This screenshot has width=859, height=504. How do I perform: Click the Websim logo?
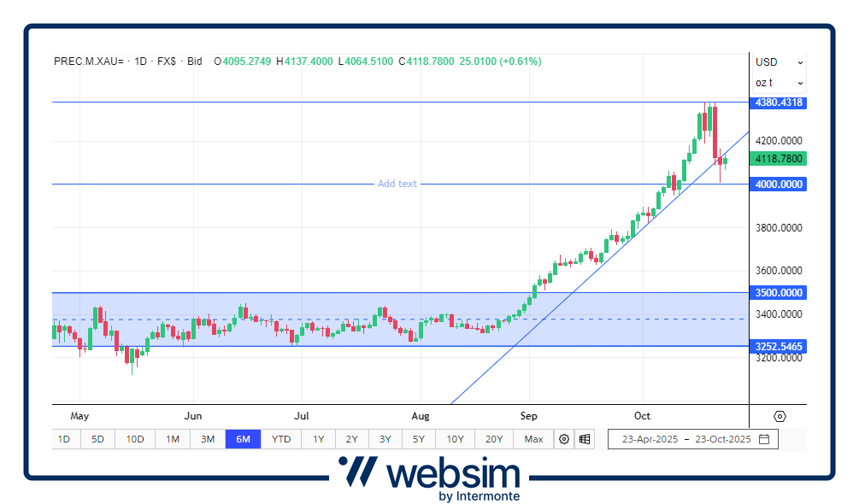(429, 477)
